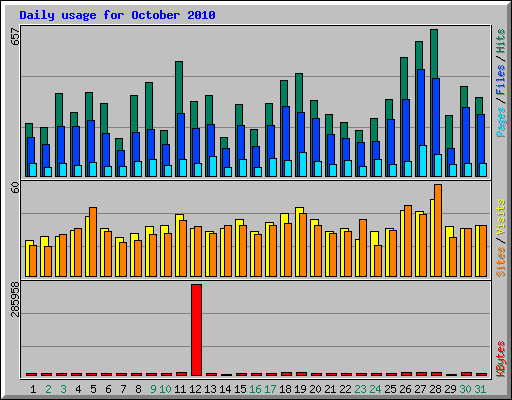Click the green day 31 axis label

click(x=480, y=389)
